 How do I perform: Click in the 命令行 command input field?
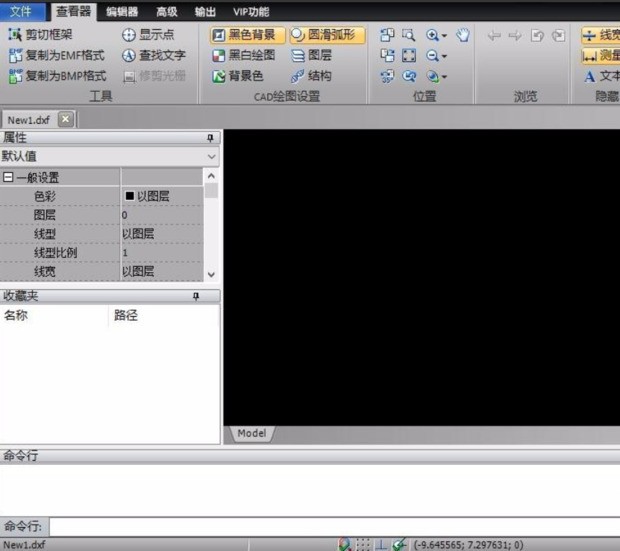[x=330, y=526]
